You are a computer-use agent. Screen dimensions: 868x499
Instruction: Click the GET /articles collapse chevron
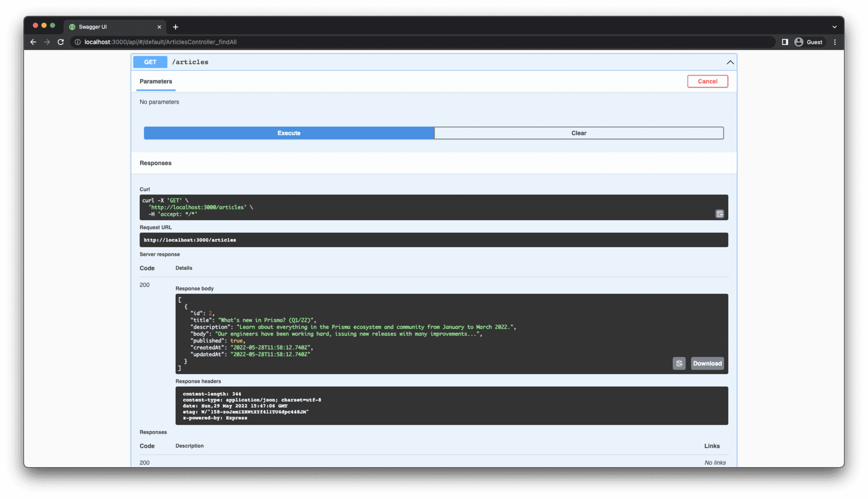(730, 62)
